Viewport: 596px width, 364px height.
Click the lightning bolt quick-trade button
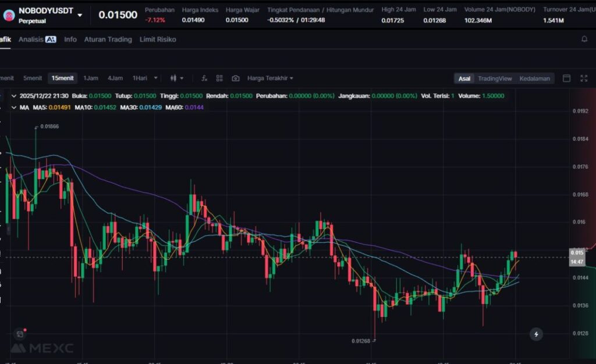pos(536,334)
